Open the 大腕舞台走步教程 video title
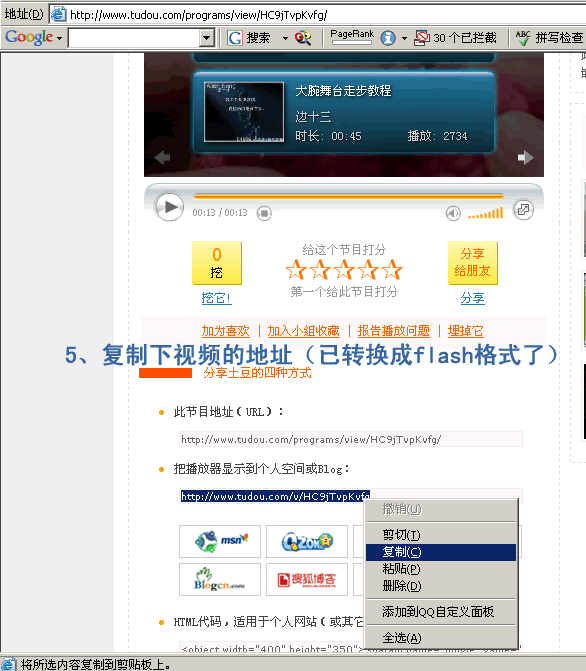 pos(343,91)
